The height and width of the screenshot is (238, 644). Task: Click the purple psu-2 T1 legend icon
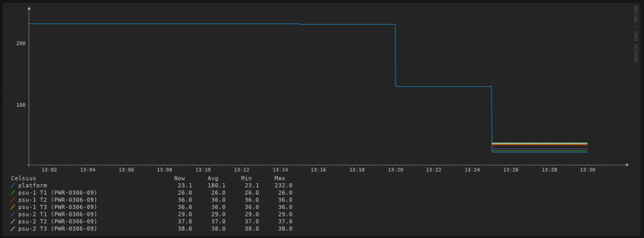(13, 214)
